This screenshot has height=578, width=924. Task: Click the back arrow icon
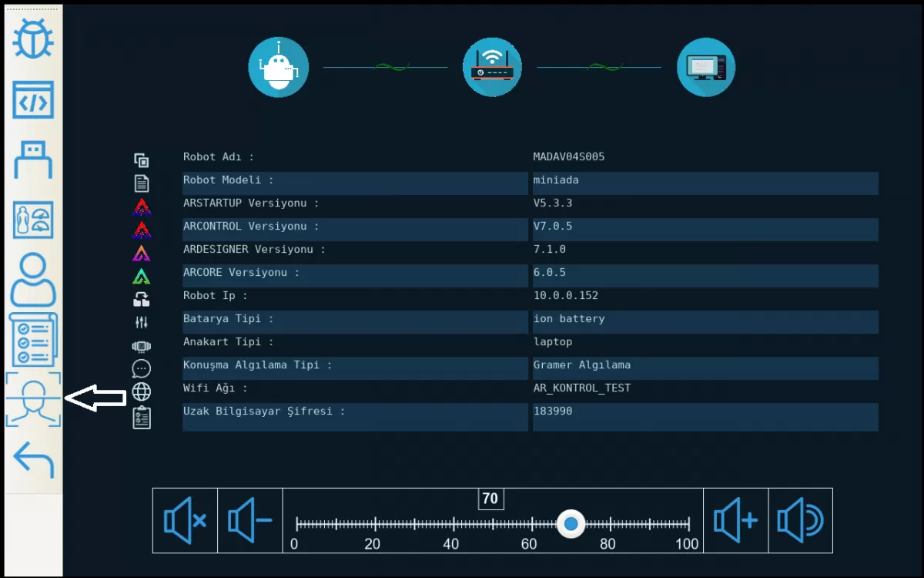(x=33, y=459)
